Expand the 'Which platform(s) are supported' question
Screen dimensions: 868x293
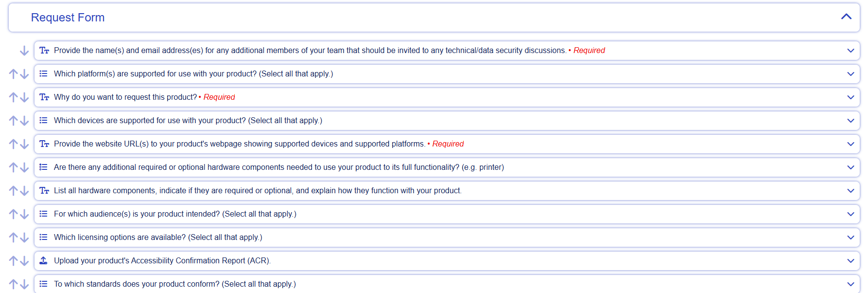(851, 74)
